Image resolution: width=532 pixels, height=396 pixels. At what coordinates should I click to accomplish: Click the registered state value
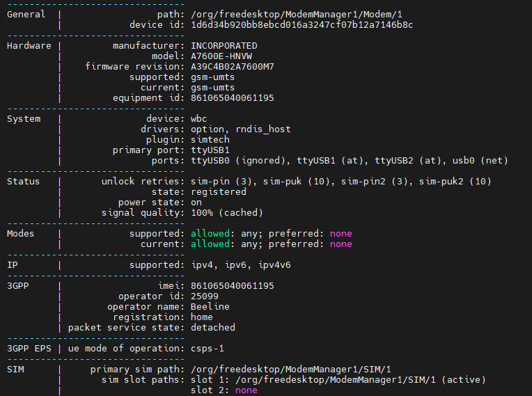[x=219, y=192]
